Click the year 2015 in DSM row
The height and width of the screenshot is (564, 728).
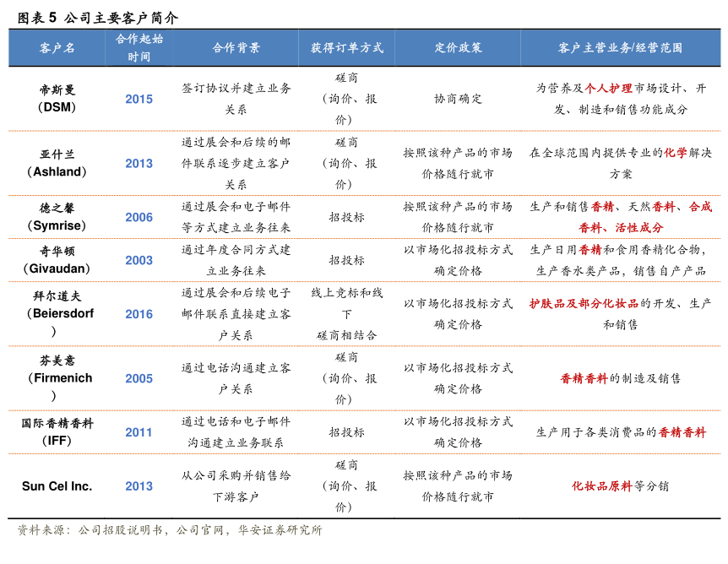click(139, 99)
